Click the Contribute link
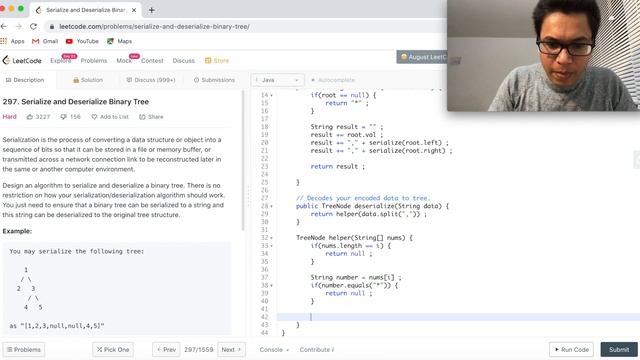This screenshot has height=360, width=640. 317,350
